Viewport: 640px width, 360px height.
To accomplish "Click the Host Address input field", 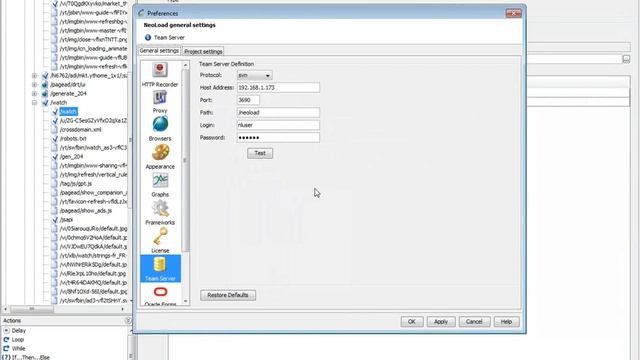I will tap(278, 87).
